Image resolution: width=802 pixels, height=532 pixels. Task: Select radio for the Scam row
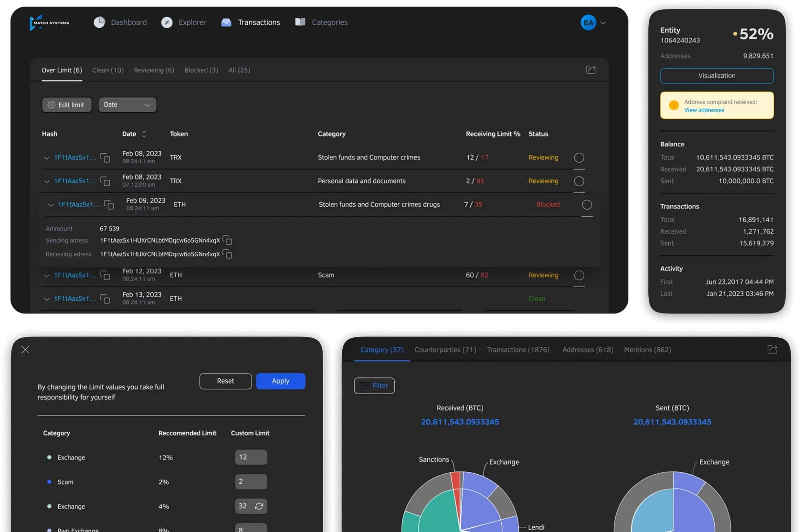[579, 275]
